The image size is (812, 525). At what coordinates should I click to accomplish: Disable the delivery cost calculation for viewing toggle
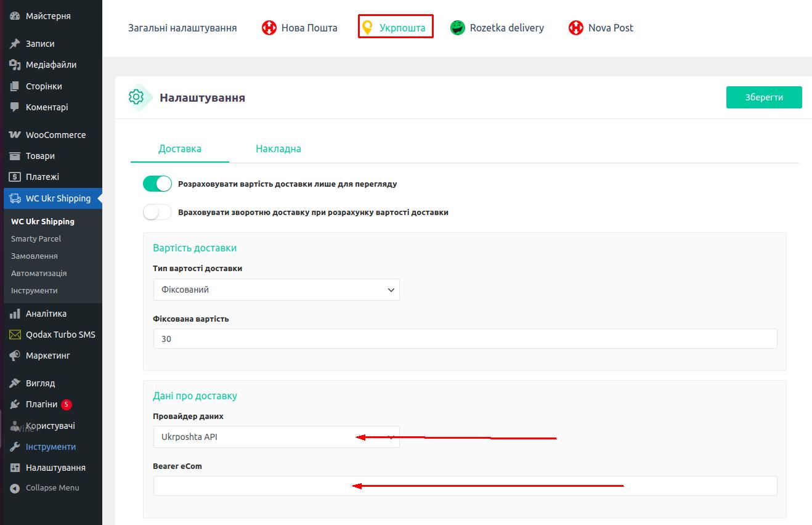click(157, 184)
